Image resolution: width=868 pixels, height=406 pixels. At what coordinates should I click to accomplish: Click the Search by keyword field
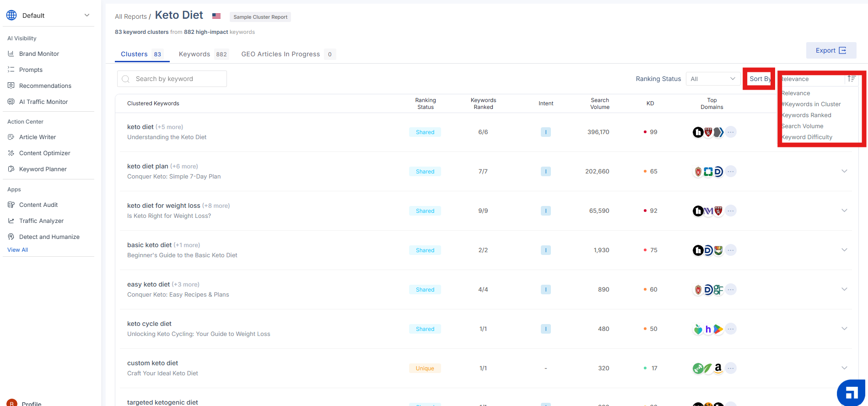click(172, 79)
